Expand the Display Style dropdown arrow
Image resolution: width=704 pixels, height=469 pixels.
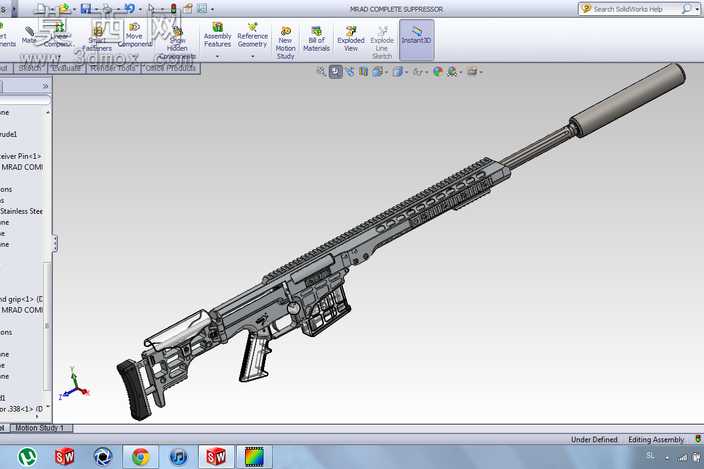(x=406, y=72)
